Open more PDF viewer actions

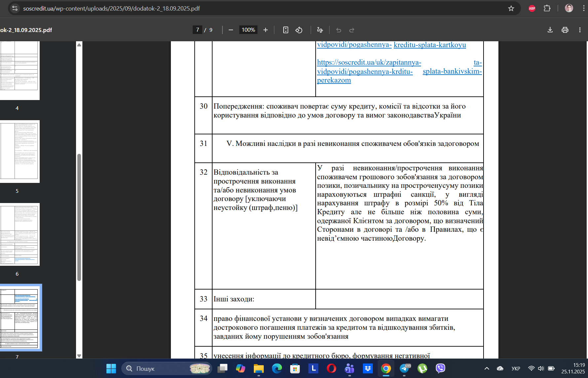click(x=580, y=30)
